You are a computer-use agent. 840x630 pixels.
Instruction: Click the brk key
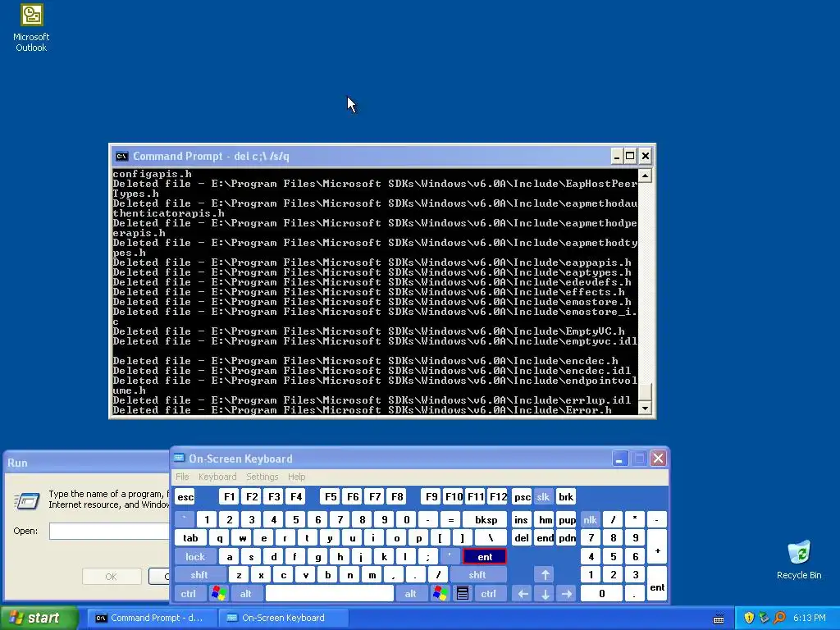tap(566, 497)
